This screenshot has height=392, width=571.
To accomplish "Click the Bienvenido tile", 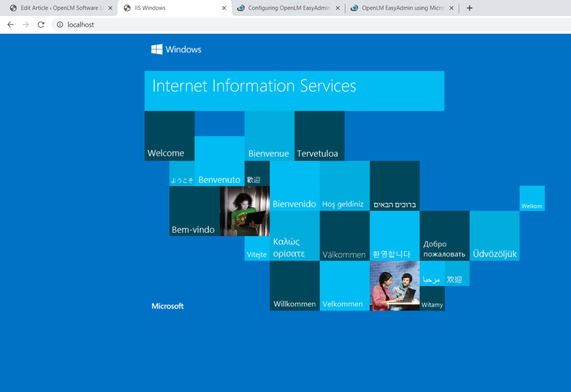I will click(295, 186).
